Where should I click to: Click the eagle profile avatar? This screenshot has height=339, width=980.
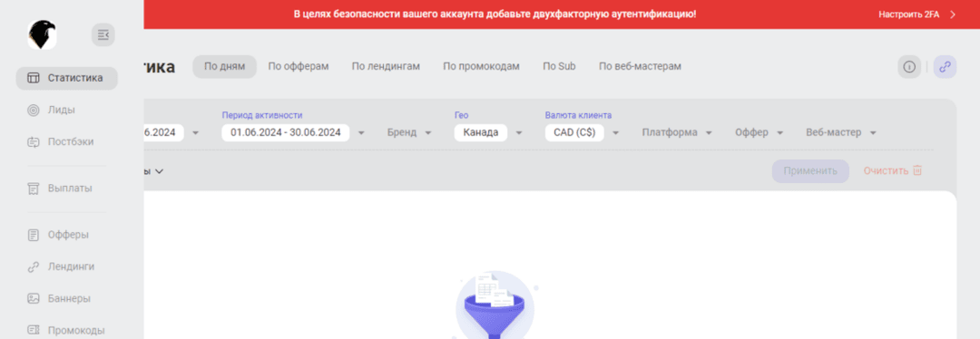42,34
